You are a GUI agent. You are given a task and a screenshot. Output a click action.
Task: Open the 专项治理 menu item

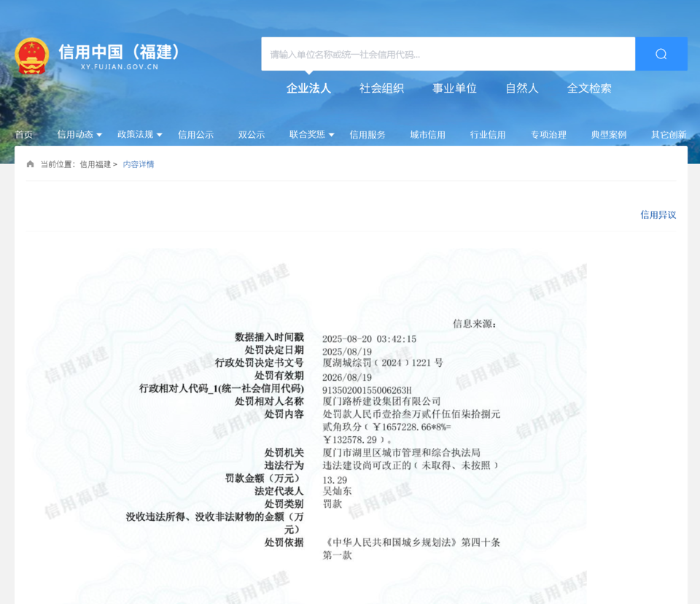click(x=548, y=135)
